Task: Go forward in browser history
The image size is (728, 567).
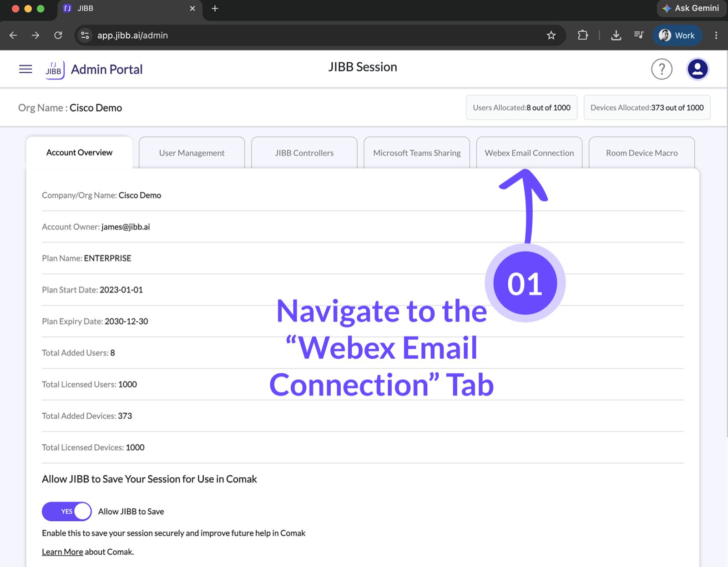Action: click(x=35, y=35)
